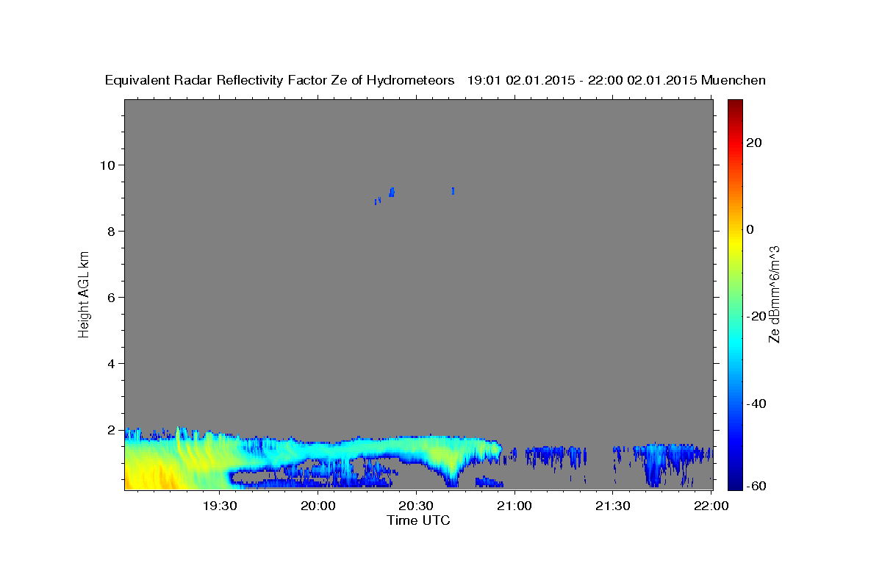This screenshot has width=882, height=588.
Task: Click the "Time UTC" axis label
Action: pyautogui.click(x=418, y=520)
